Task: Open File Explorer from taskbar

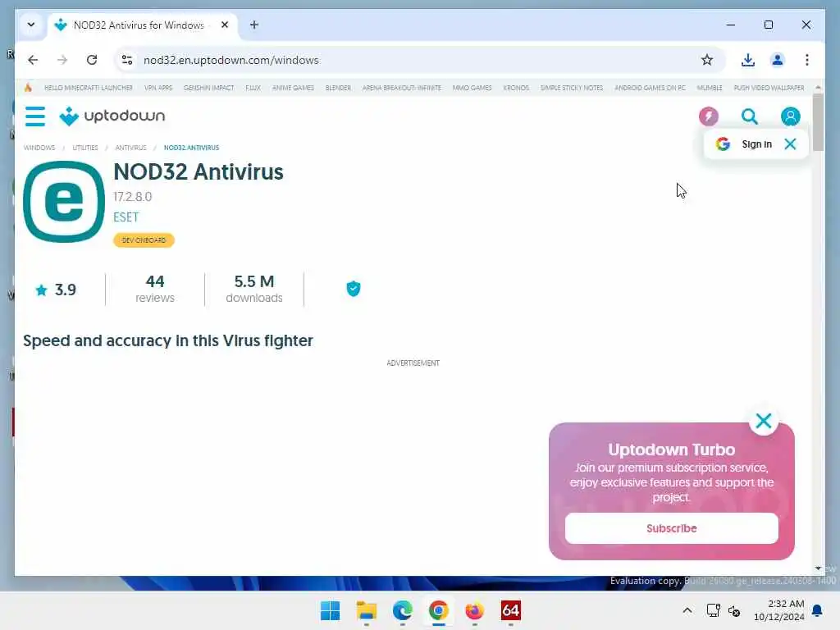Action: point(367,610)
